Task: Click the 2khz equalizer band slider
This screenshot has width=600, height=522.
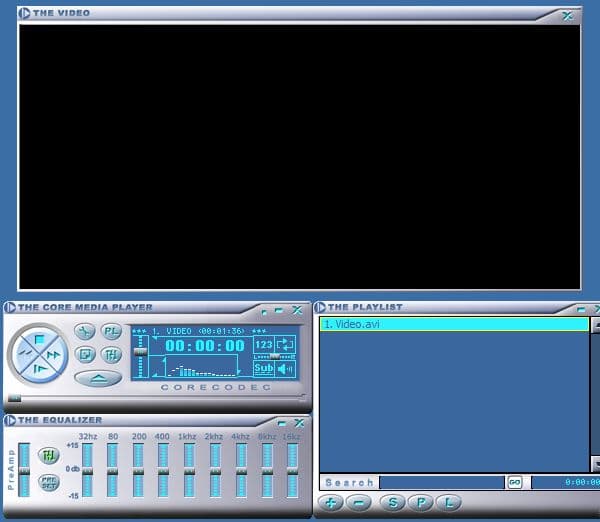Action: [x=215, y=470]
